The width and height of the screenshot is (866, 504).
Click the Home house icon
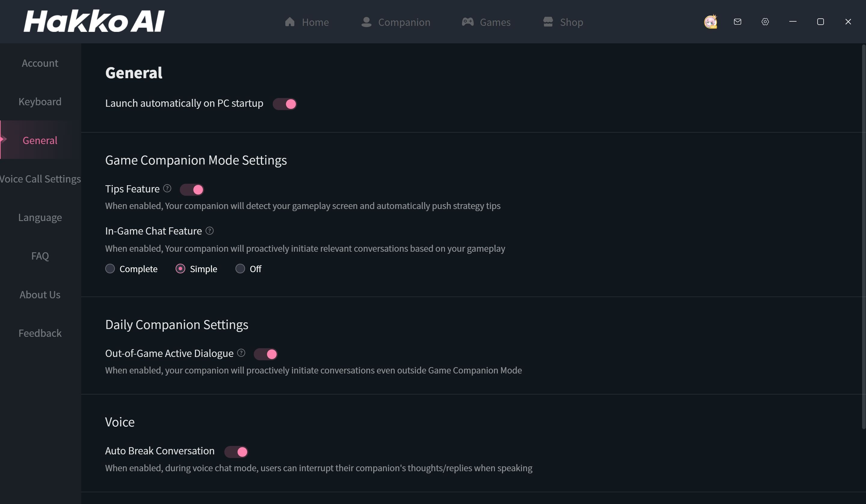pos(290,22)
